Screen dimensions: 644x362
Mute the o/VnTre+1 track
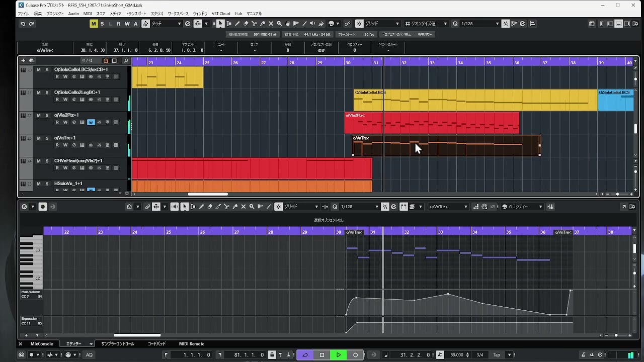pyautogui.click(x=39, y=138)
